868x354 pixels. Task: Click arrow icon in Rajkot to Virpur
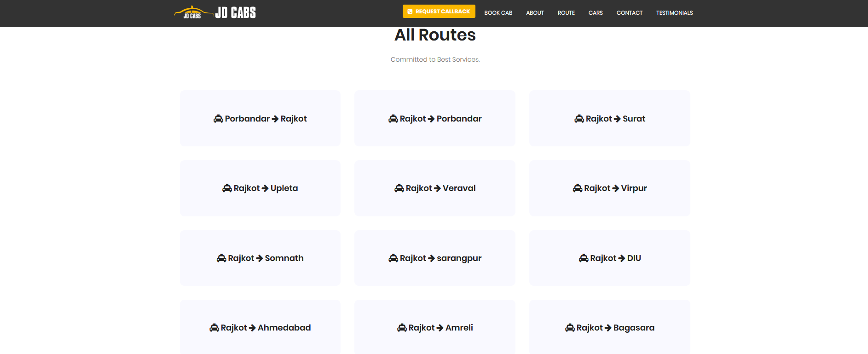[616, 188]
